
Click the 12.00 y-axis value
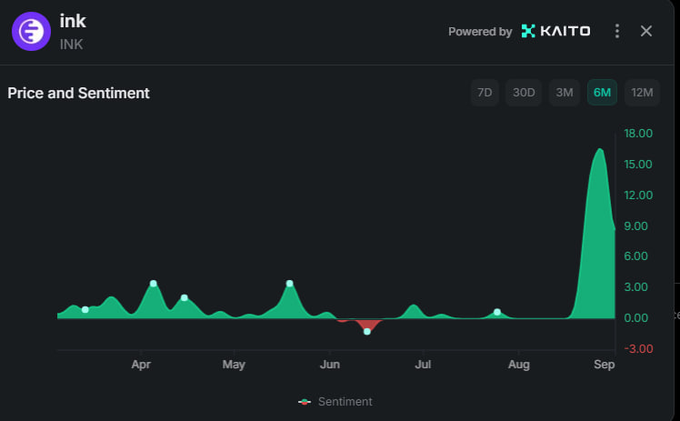point(638,195)
